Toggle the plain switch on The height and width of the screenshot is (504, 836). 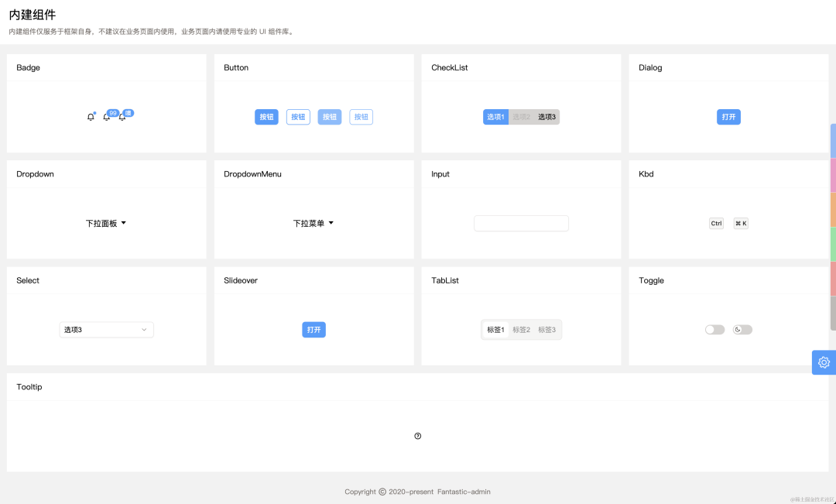click(x=714, y=330)
